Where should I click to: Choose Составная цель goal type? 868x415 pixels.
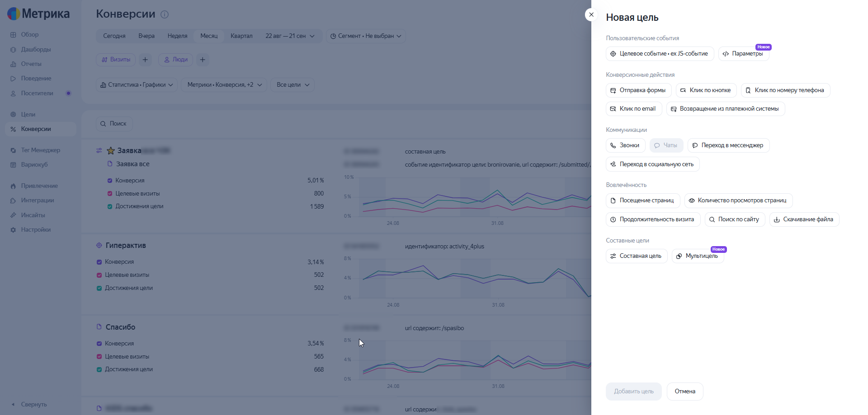pyautogui.click(x=637, y=256)
